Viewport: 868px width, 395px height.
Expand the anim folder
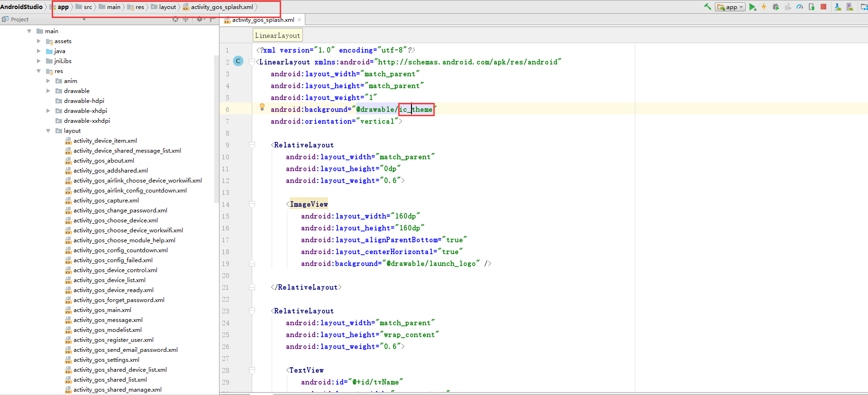48,81
